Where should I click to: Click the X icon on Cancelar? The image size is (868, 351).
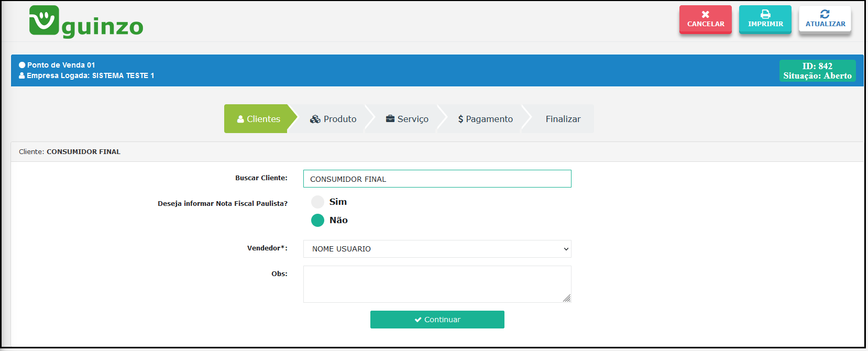[705, 15]
